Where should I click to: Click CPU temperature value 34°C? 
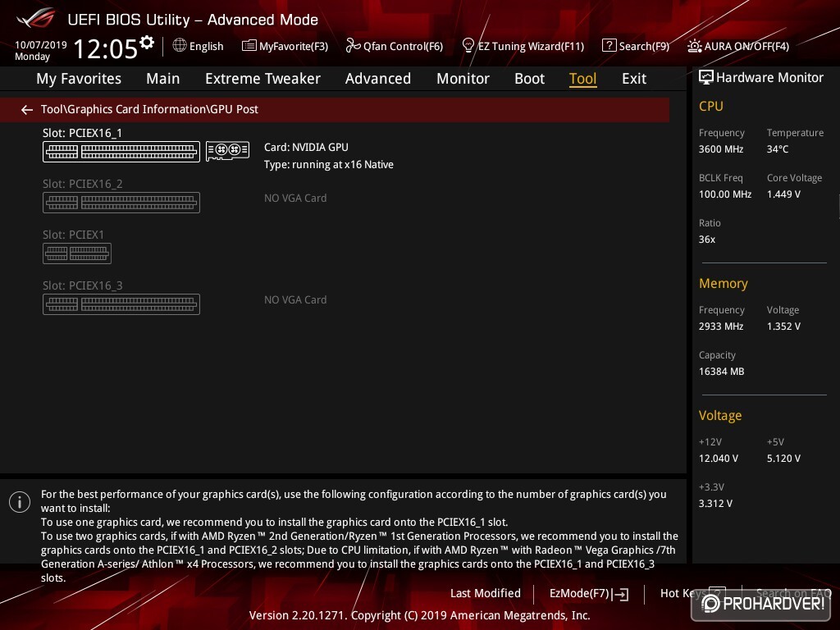(778, 149)
